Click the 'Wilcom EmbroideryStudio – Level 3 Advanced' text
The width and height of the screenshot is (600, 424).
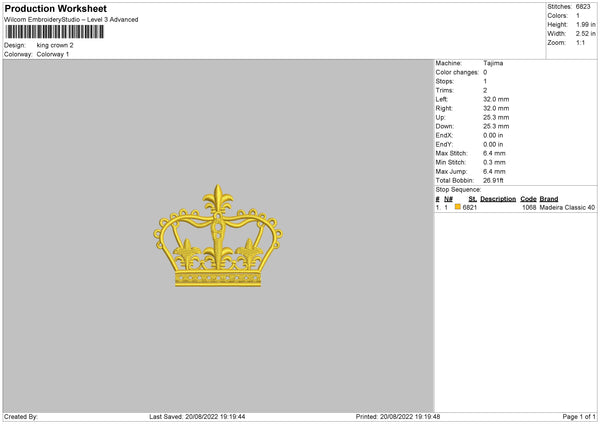[71, 20]
